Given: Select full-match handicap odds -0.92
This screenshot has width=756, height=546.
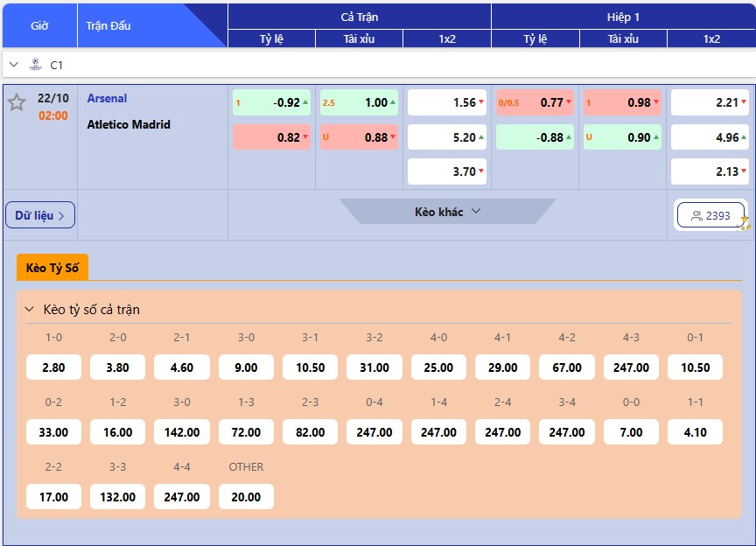Looking at the screenshot, I should click(x=271, y=102).
